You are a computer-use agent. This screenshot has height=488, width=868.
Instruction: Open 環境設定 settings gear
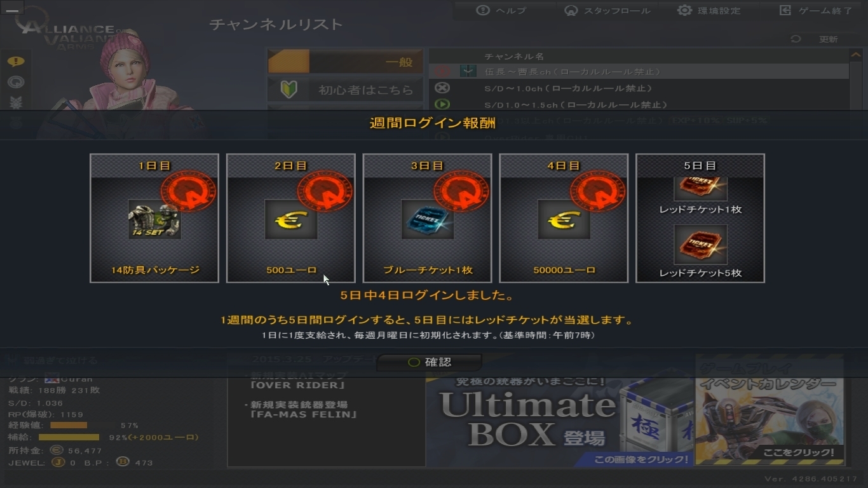[x=709, y=11]
